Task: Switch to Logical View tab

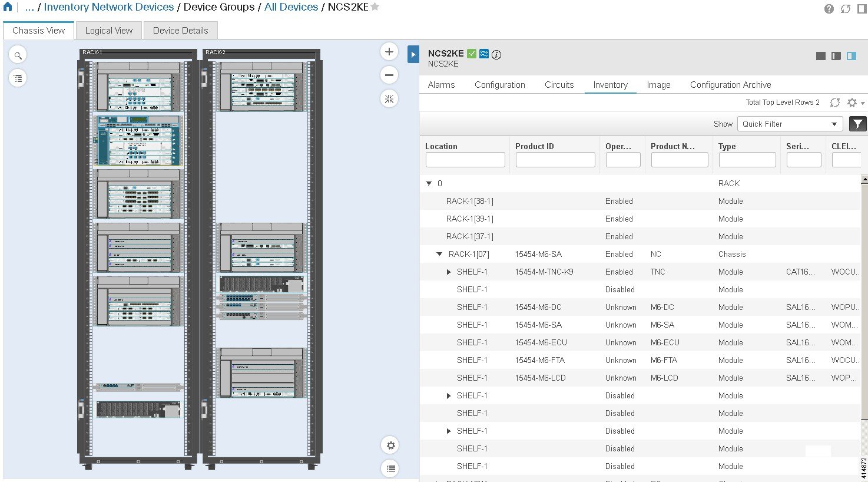Action: click(x=109, y=31)
